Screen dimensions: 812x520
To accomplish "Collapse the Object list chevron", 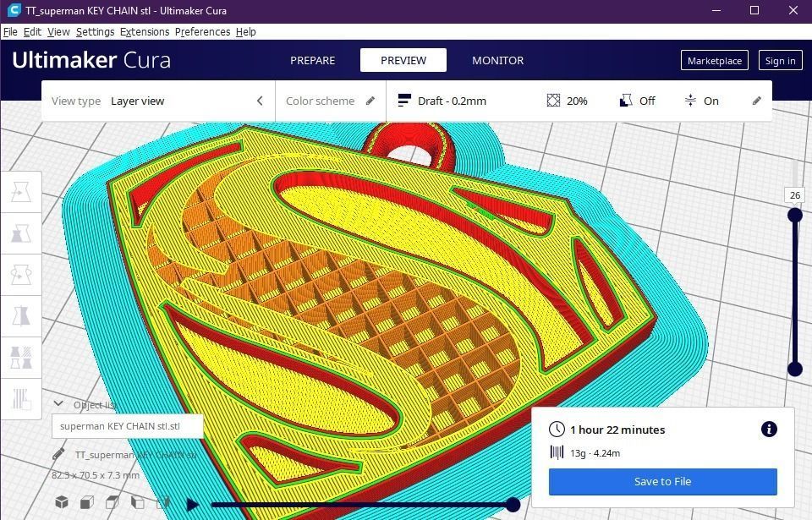I will [58, 403].
